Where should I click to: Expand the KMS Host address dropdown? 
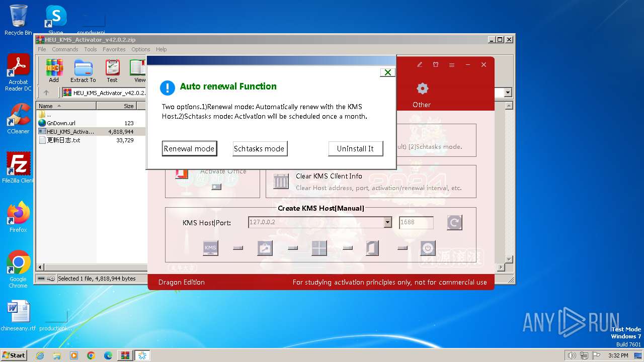387,222
